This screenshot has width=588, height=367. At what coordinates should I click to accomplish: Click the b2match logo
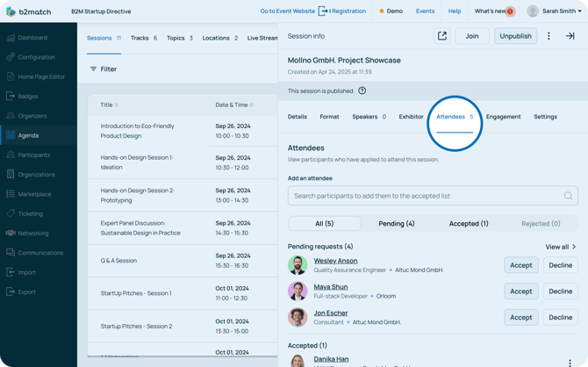pos(28,11)
